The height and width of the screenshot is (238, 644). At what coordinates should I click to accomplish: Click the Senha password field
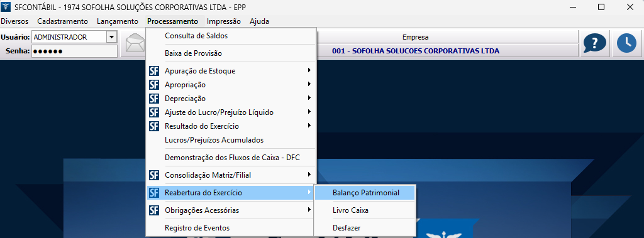[74, 51]
